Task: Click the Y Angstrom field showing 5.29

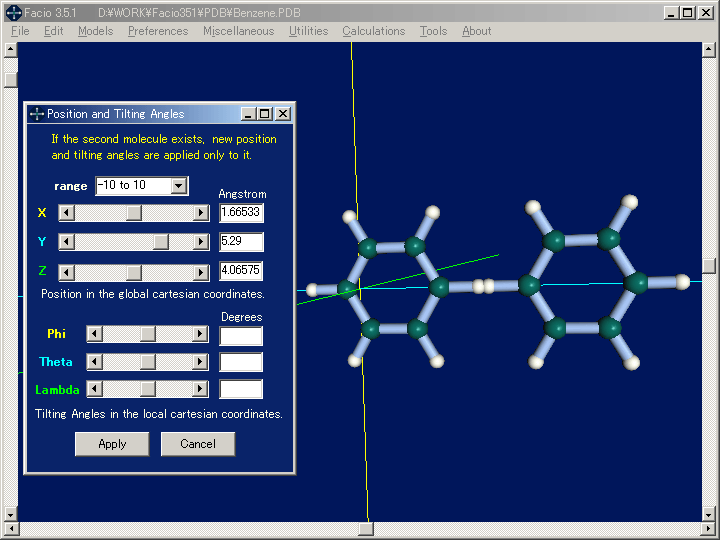Action: click(x=241, y=242)
